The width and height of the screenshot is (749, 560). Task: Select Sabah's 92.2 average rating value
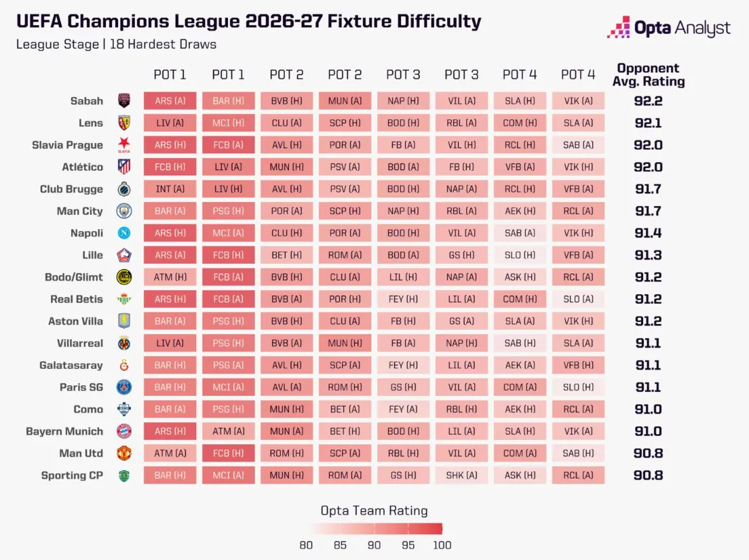[648, 101]
